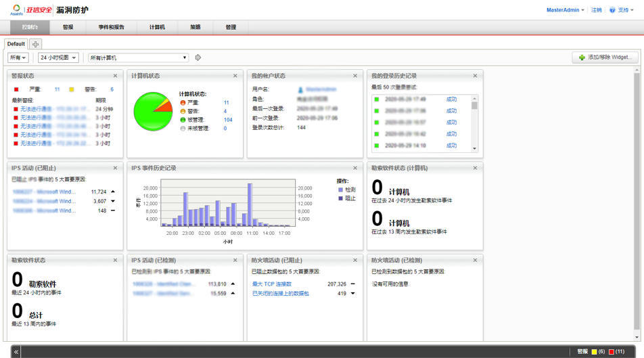Close the 防火墙活动 (已阻止) widget
This screenshot has width=644, height=358.
coord(355,260)
